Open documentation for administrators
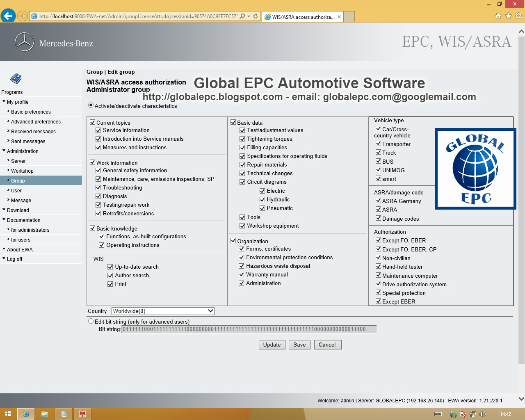The width and height of the screenshot is (525, 420). (x=30, y=230)
